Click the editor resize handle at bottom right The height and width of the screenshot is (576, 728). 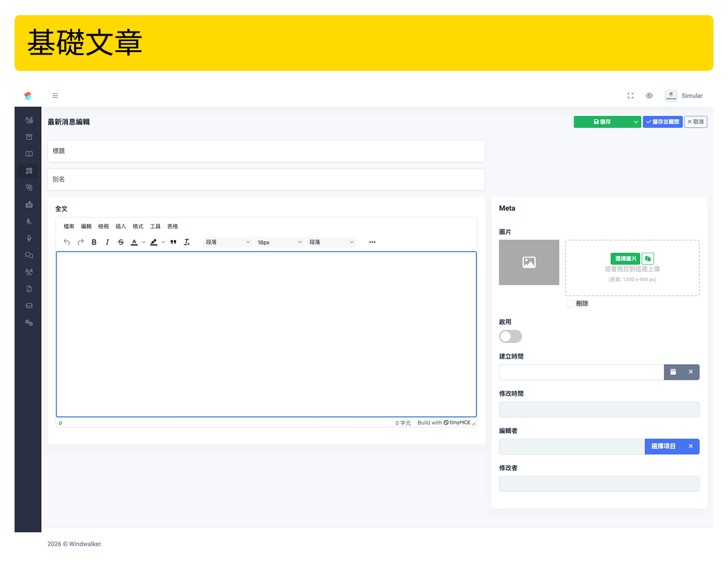point(474,423)
